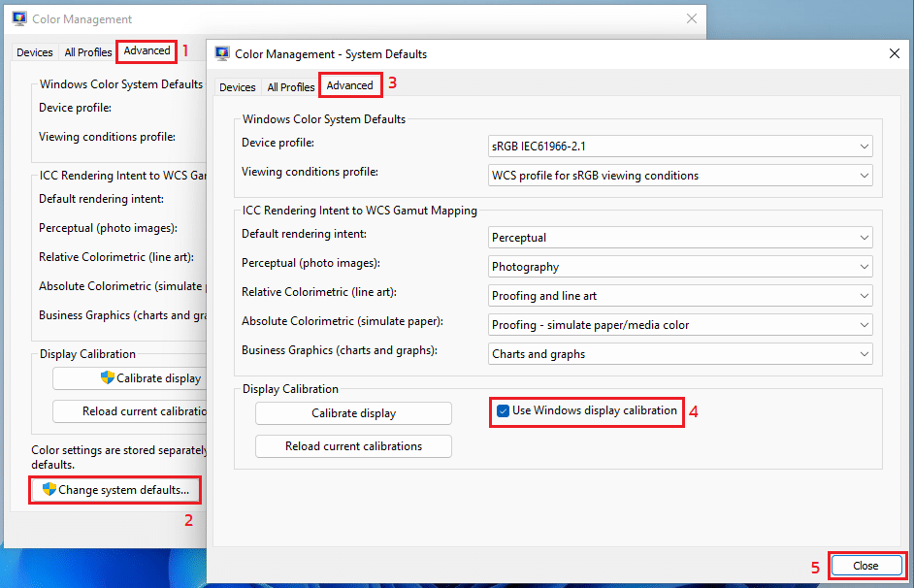Open Devices tab in Color Management window
914x588 pixels.
pyautogui.click(x=34, y=52)
